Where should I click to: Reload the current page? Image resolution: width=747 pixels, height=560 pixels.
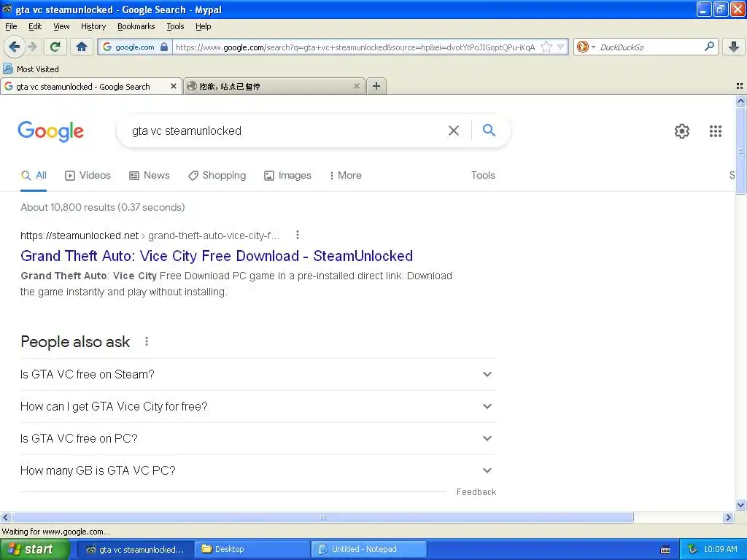(55, 47)
